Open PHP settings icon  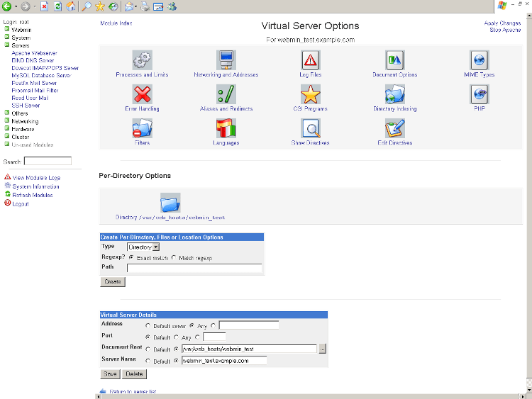(x=479, y=94)
